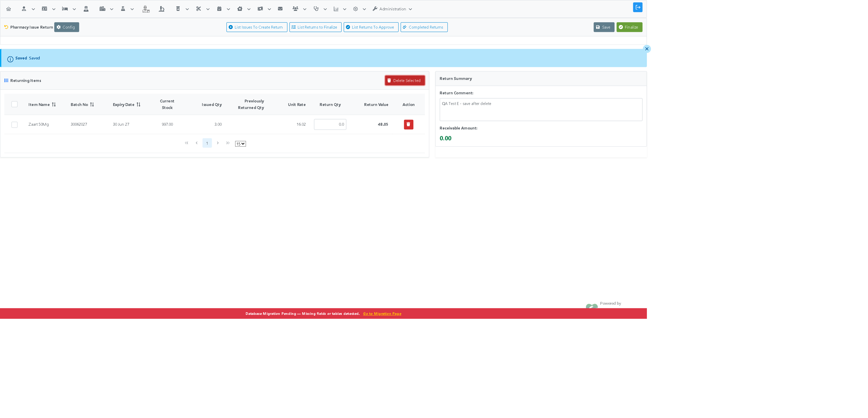The height and width of the screenshot is (418, 868).
Task: Click unit rate 16.02
Action: 301,124
